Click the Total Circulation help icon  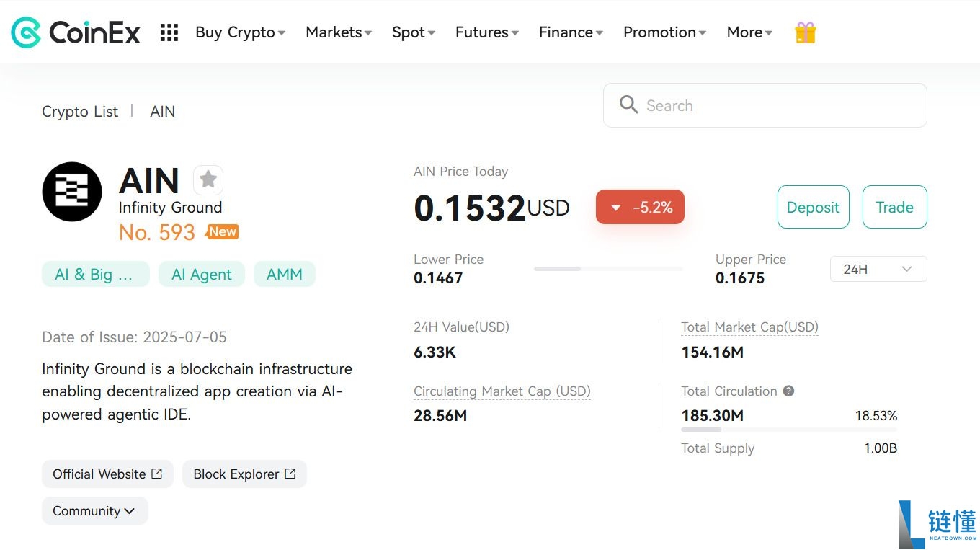[788, 391]
